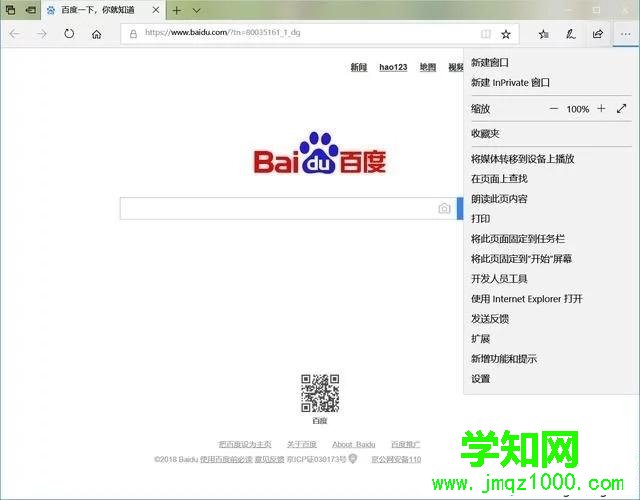The height and width of the screenshot is (500, 640).
Task: Refresh the Baidu page
Action: (x=69, y=34)
